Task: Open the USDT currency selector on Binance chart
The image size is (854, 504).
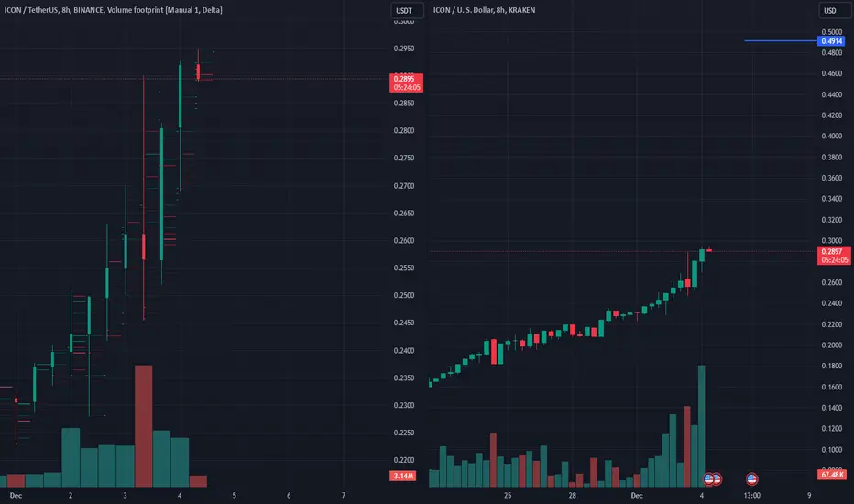Action: coord(406,10)
